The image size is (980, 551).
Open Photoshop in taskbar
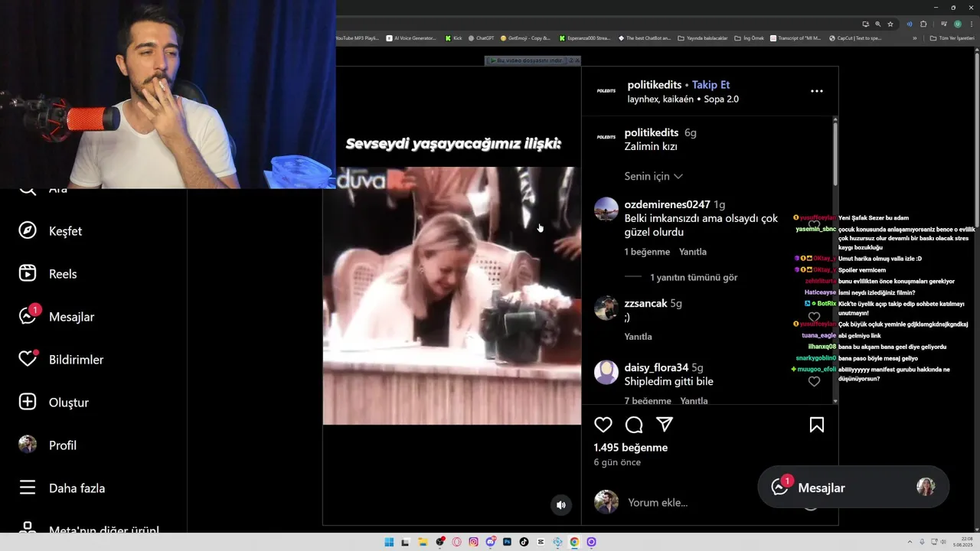[507, 542]
